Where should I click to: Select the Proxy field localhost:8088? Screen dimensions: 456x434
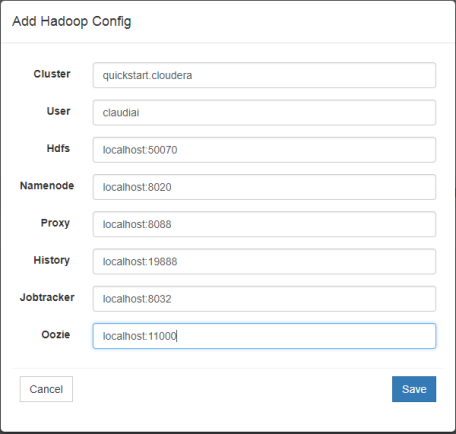point(264,224)
